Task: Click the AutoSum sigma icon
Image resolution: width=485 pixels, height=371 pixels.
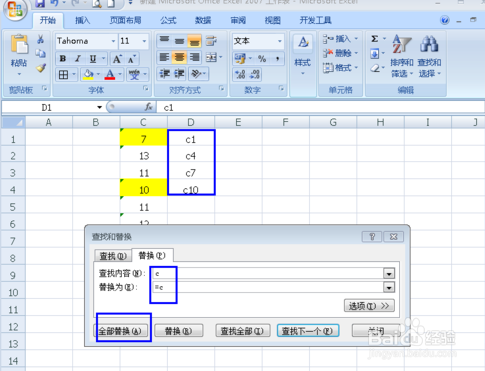Action: point(375,39)
